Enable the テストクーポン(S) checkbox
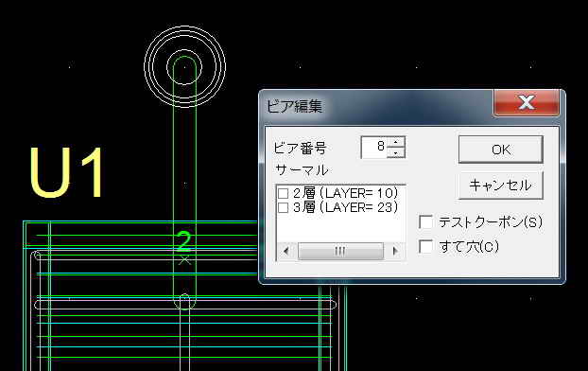 [425, 222]
